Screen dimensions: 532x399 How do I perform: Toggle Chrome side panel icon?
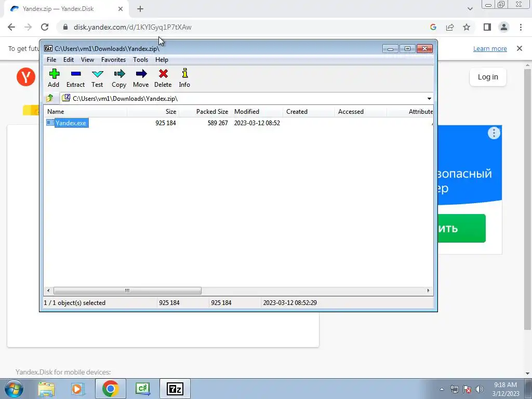point(487,27)
